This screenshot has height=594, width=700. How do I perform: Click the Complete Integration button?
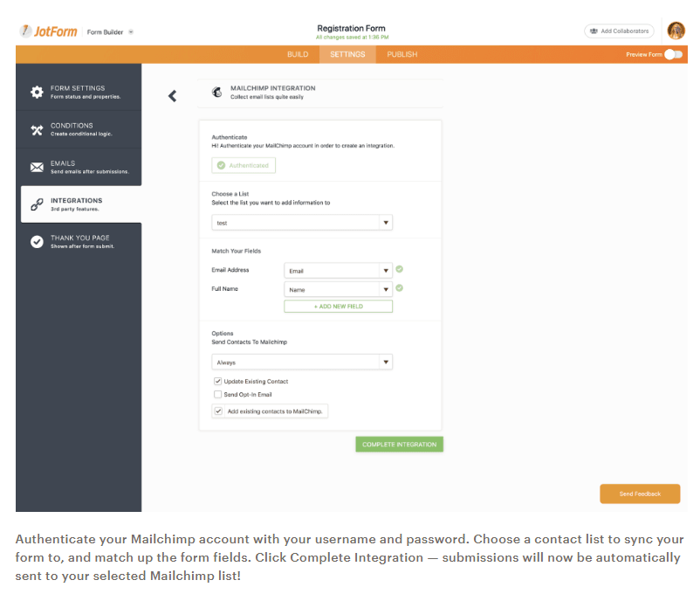399,445
